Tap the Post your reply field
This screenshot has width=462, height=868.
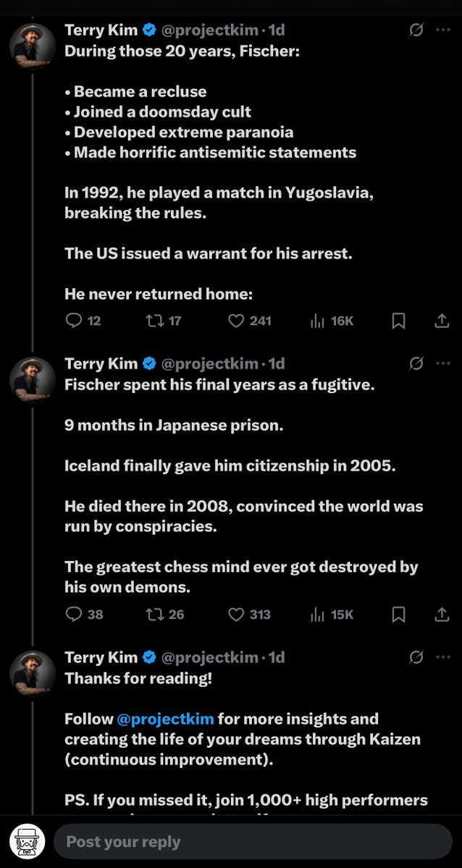click(252, 842)
